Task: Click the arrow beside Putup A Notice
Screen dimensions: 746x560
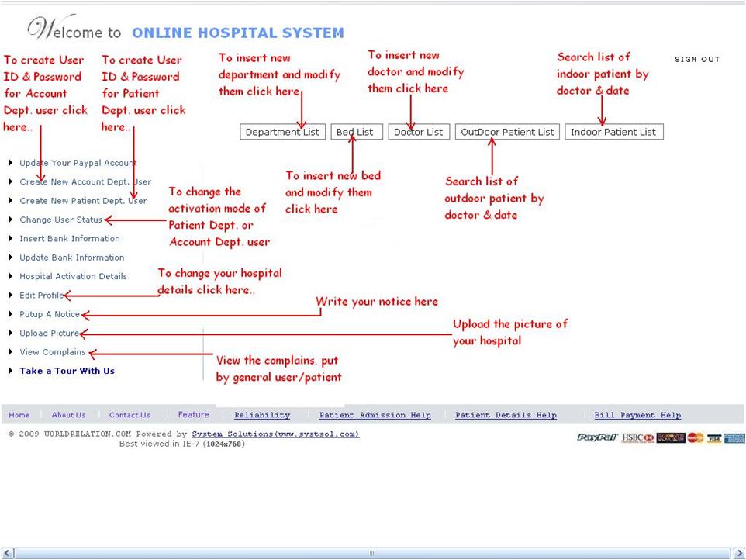Action: click(x=10, y=314)
